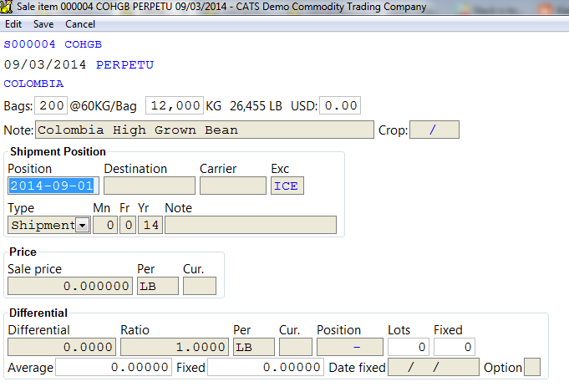Click the Option field
This screenshot has width=569, height=392.
coord(532,367)
